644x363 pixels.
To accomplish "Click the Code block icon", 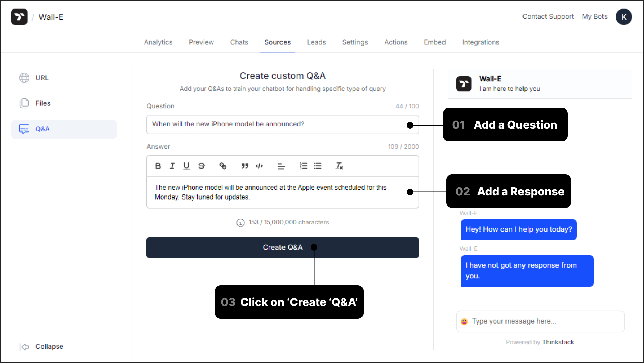I will 259,166.
